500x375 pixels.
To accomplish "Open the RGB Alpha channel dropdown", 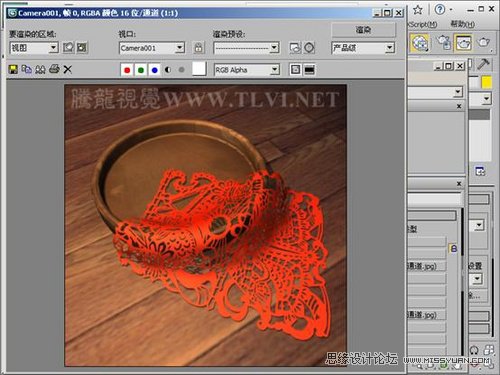I will coord(247,70).
